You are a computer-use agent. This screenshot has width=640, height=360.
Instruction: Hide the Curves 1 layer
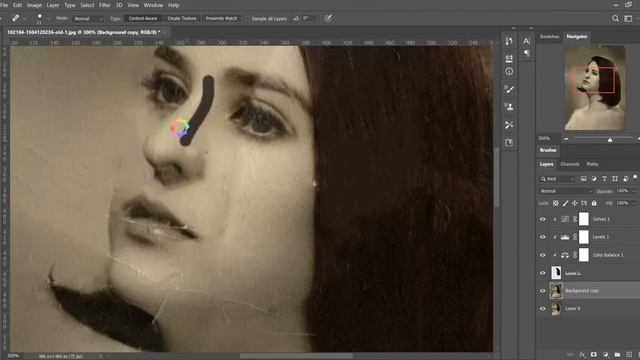[542, 219]
